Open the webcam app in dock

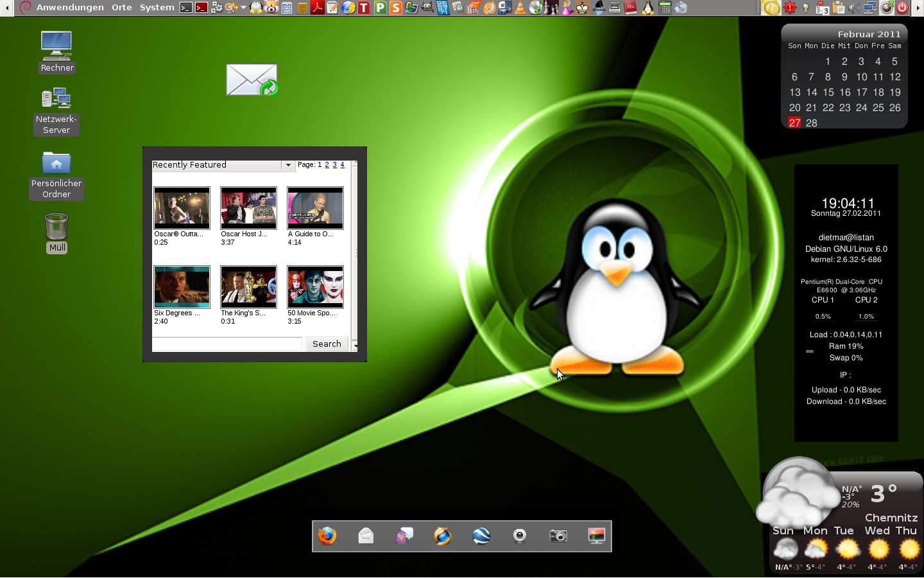pyautogui.click(x=520, y=536)
